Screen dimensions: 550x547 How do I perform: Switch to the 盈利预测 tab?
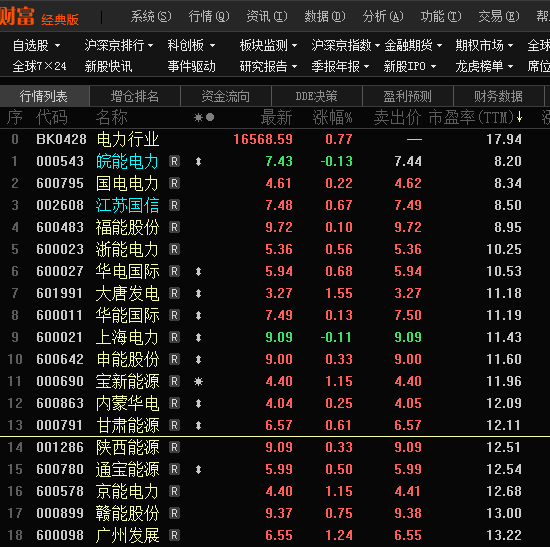(x=408, y=96)
